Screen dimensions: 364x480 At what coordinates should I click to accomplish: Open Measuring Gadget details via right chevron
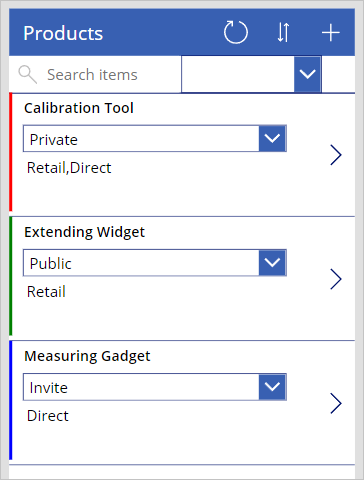click(x=336, y=403)
